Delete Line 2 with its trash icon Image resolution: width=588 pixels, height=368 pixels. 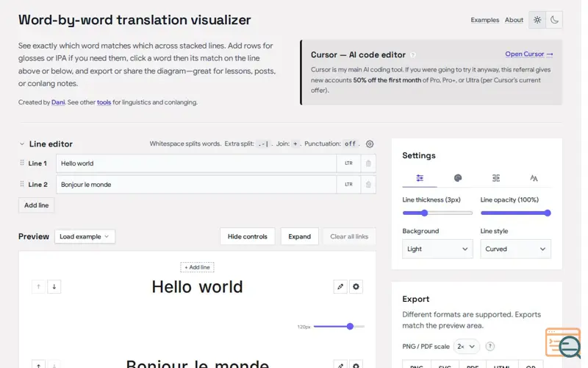368,185
